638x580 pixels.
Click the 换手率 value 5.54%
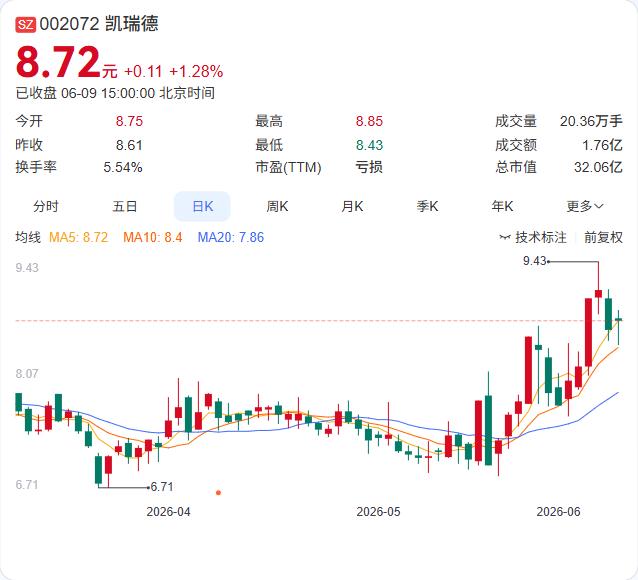click(122, 167)
